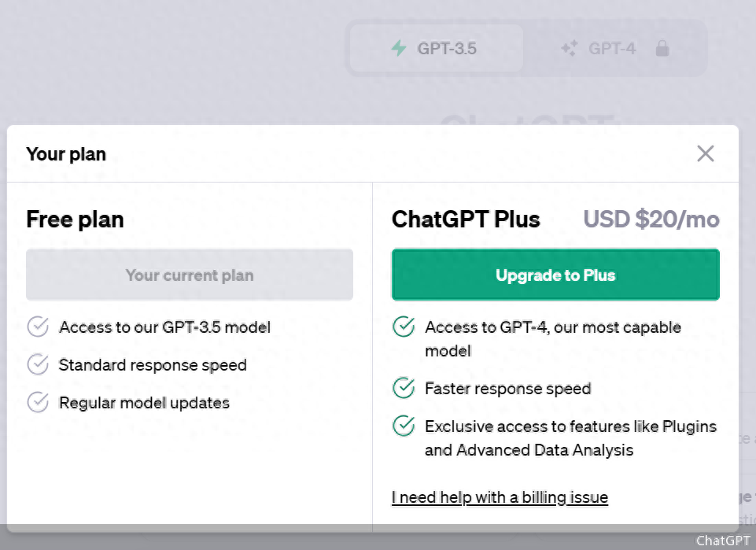Select the GPT-4 model tab label
Viewport: 756px width, 550px height.
[x=611, y=49]
